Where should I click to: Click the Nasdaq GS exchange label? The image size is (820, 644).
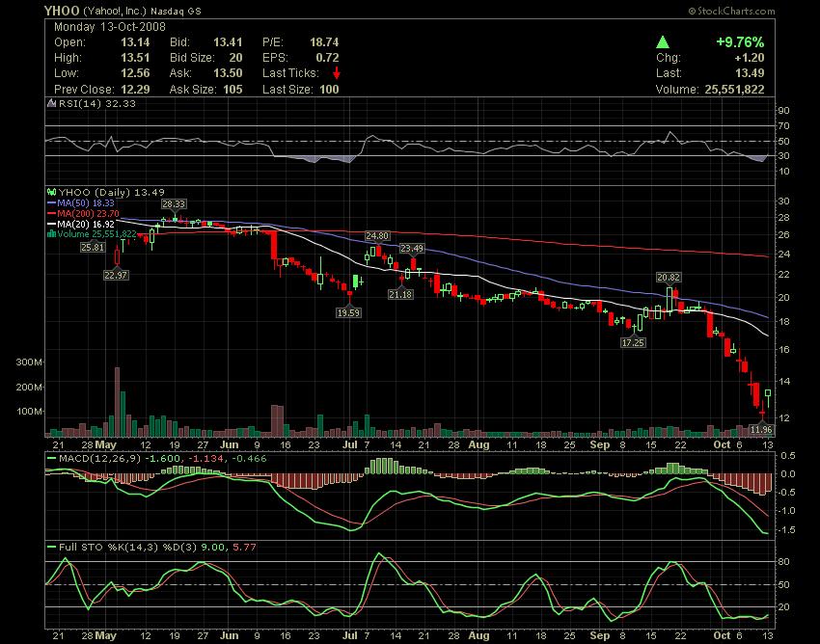(177, 11)
